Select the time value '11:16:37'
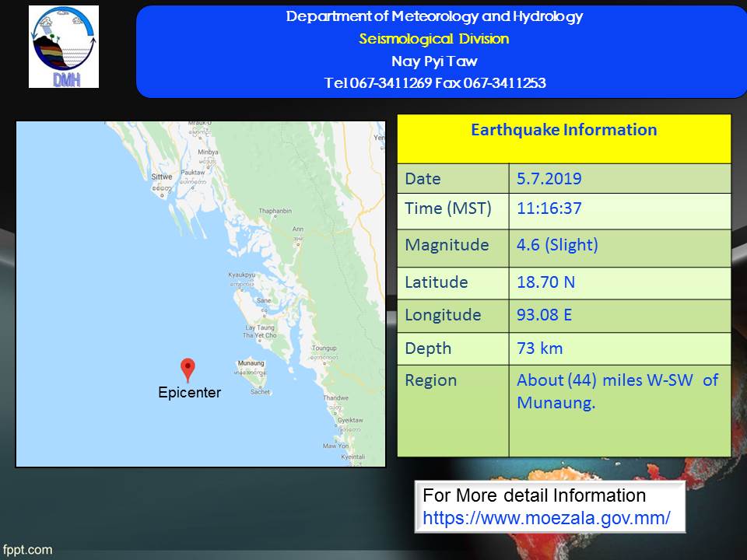 [x=549, y=208]
